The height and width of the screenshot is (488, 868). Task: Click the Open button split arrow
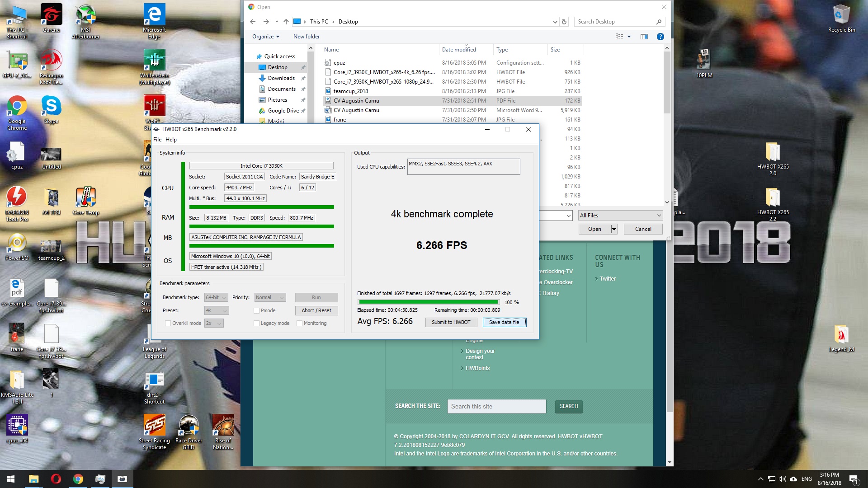pos(614,229)
